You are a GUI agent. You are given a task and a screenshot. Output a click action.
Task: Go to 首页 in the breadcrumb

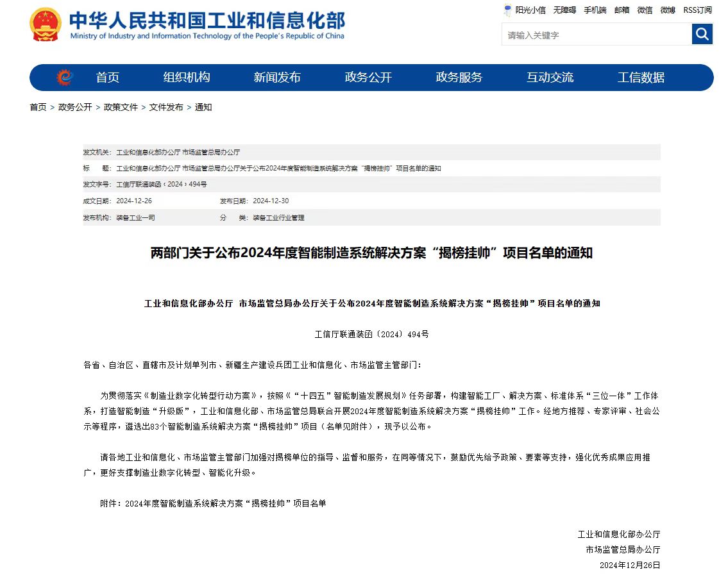(x=38, y=107)
